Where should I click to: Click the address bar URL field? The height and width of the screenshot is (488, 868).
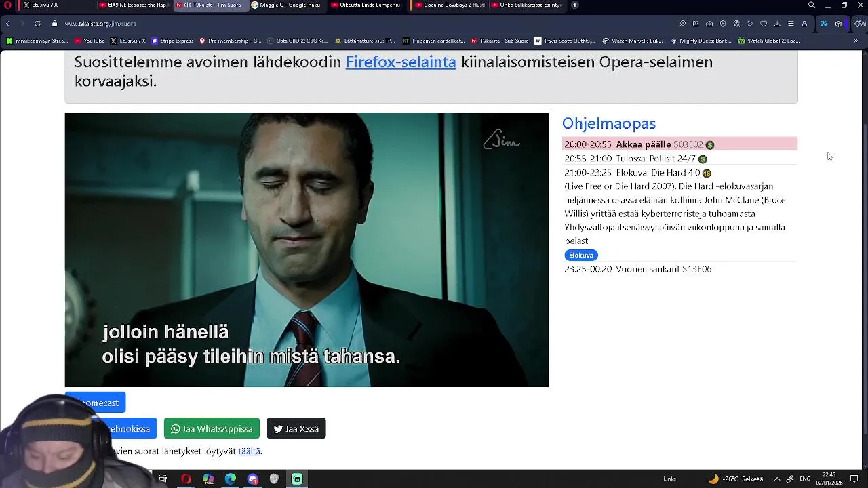pyautogui.click(x=366, y=24)
